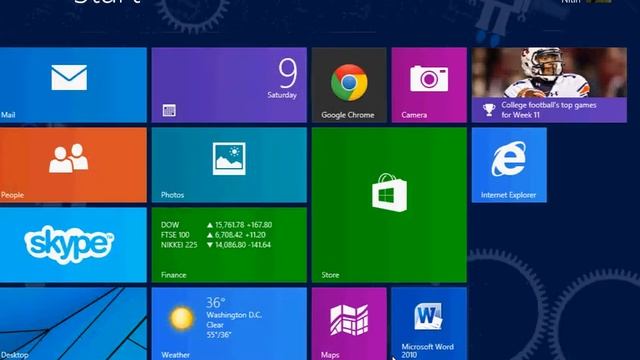
Task: Click the camera icon on Camera tile
Action: click(x=429, y=78)
